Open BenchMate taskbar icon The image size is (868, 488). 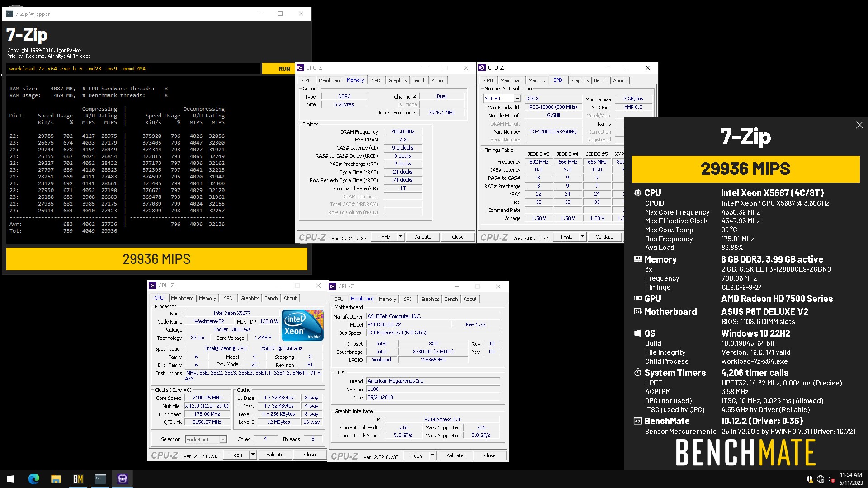pyautogui.click(x=78, y=479)
